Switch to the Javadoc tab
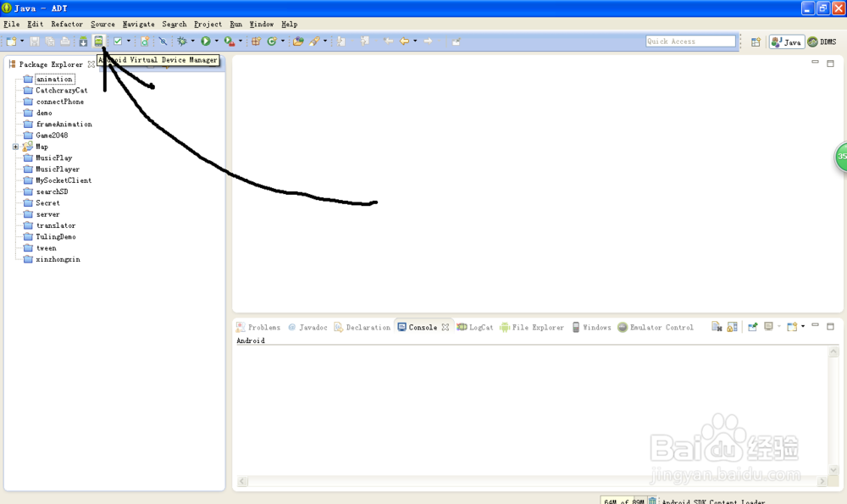The height and width of the screenshot is (504, 847). 307,327
